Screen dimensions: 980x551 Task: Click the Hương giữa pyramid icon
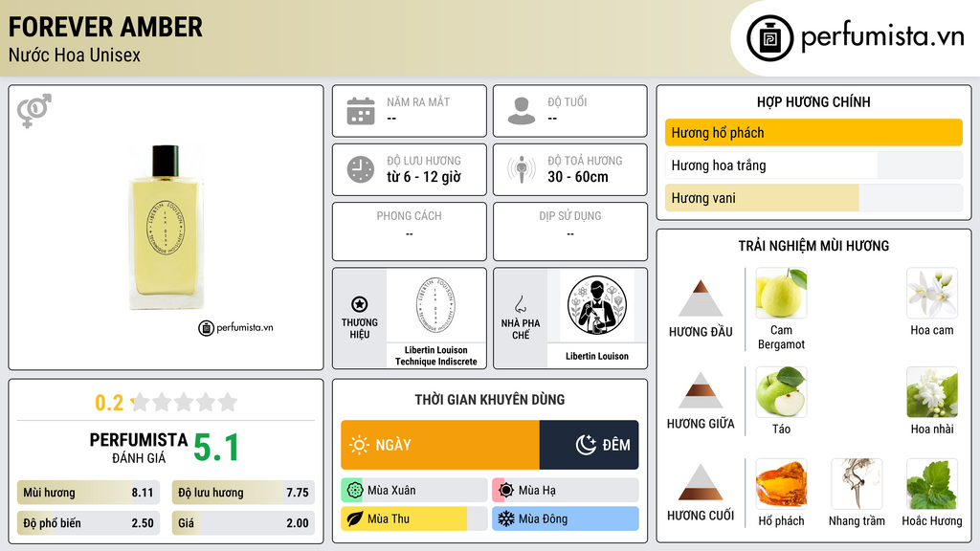(x=701, y=390)
